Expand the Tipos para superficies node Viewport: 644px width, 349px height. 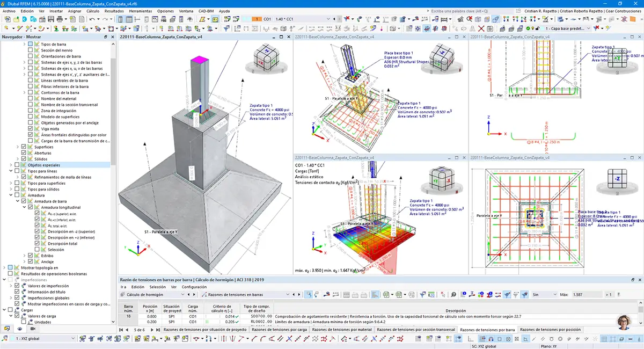point(10,183)
